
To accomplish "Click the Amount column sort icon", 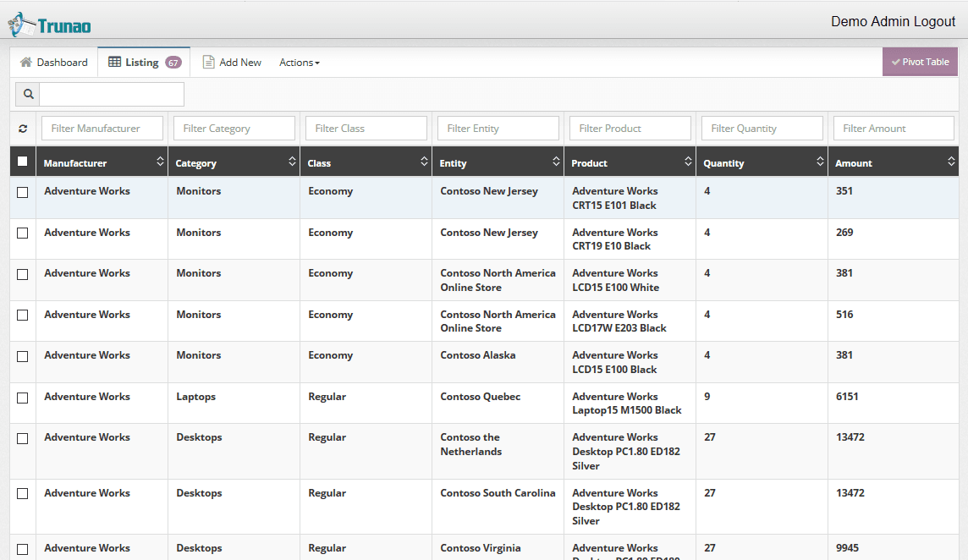I will [952, 162].
